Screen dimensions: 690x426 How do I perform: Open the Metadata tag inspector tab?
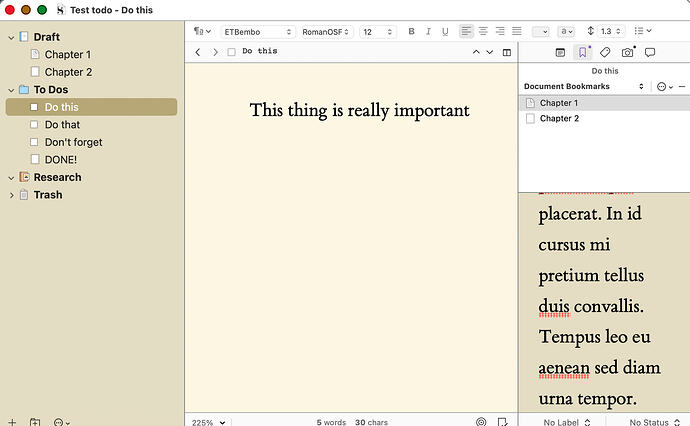coord(605,52)
